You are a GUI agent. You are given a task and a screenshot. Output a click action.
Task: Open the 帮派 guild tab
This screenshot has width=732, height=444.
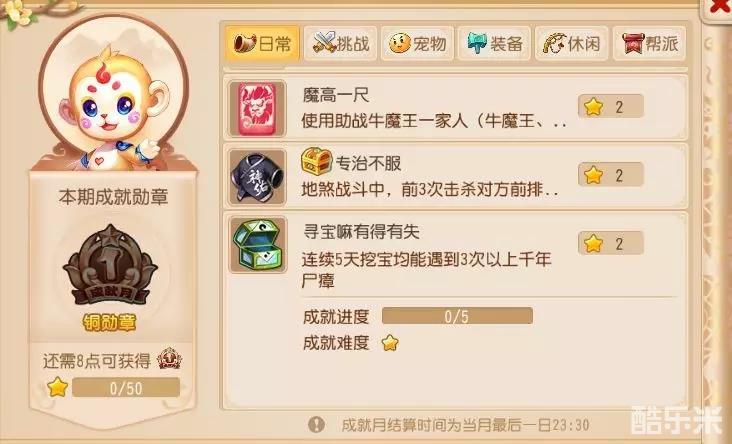pos(649,44)
